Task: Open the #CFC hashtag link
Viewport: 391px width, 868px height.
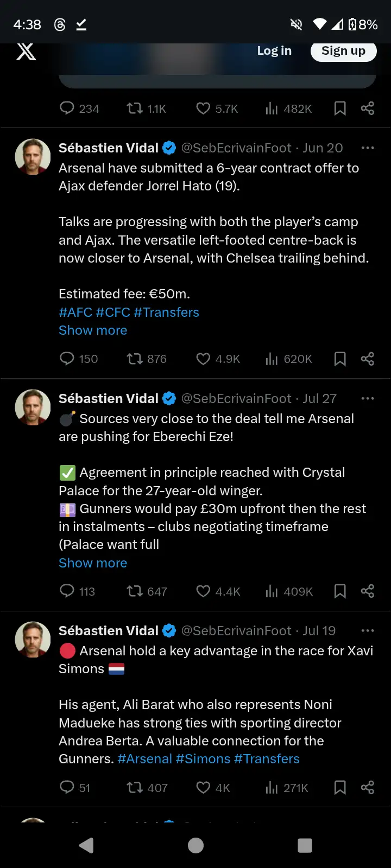Action: (x=113, y=312)
